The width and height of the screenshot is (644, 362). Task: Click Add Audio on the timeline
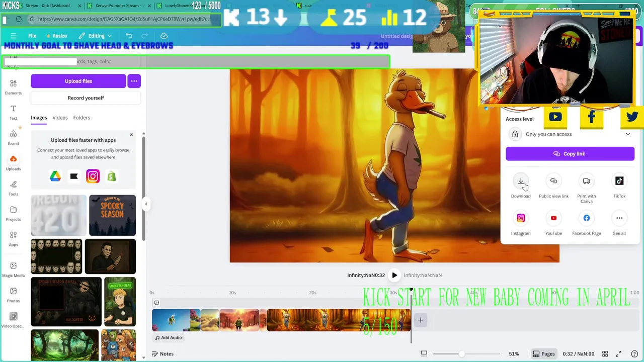pyautogui.click(x=168, y=338)
